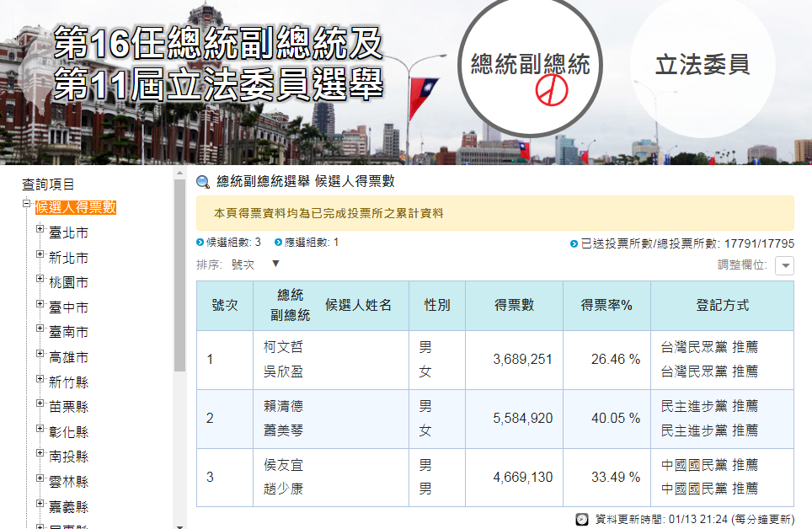The height and width of the screenshot is (529, 812).
Task: Expand the 苗栗縣 tree node
Action: click(x=40, y=403)
